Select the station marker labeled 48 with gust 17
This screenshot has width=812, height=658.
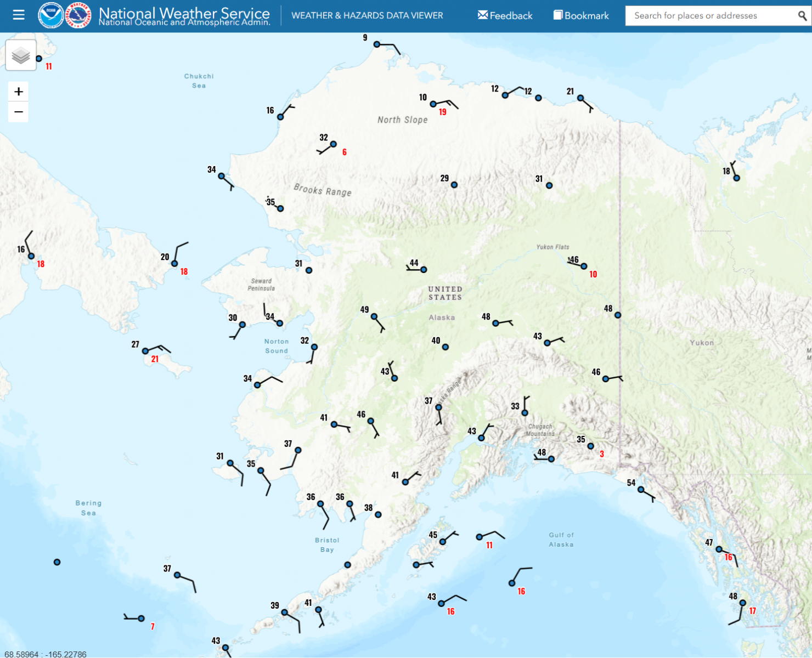[742, 603]
